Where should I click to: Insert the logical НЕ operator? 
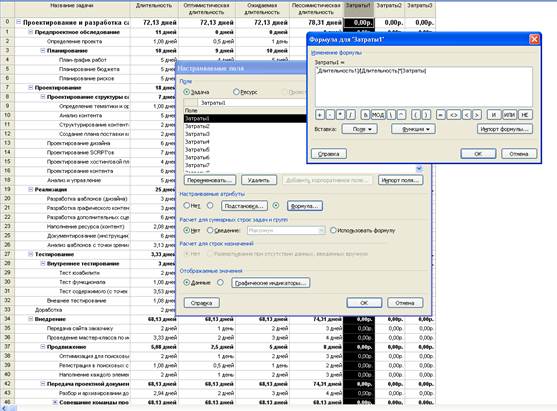point(525,115)
